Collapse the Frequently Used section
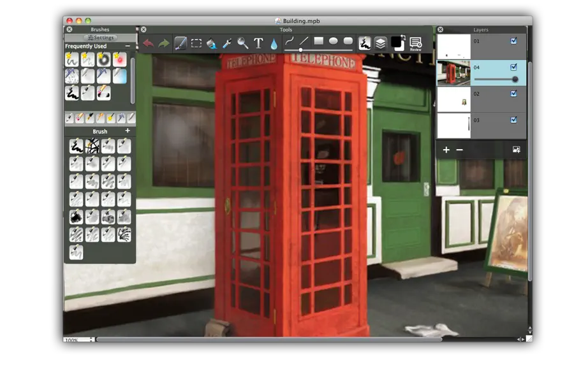Screen dimensions: 588x367 [x=128, y=46]
